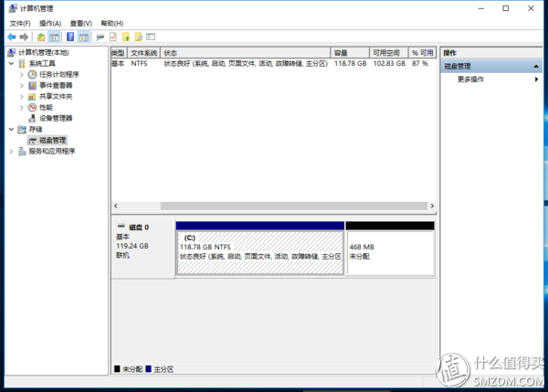Click the 存储 storage icon in tree
Viewport: 548px width, 392px height.
22,130
